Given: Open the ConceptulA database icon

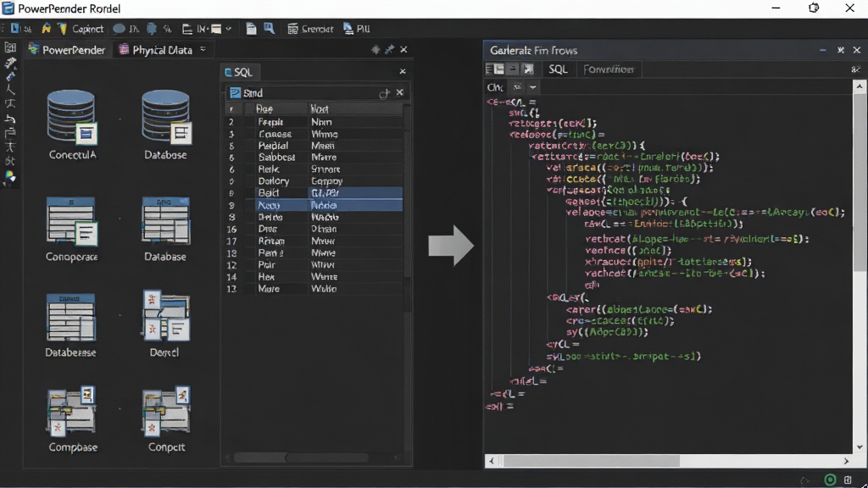Looking at the screenshot, I should click(72, 118).
